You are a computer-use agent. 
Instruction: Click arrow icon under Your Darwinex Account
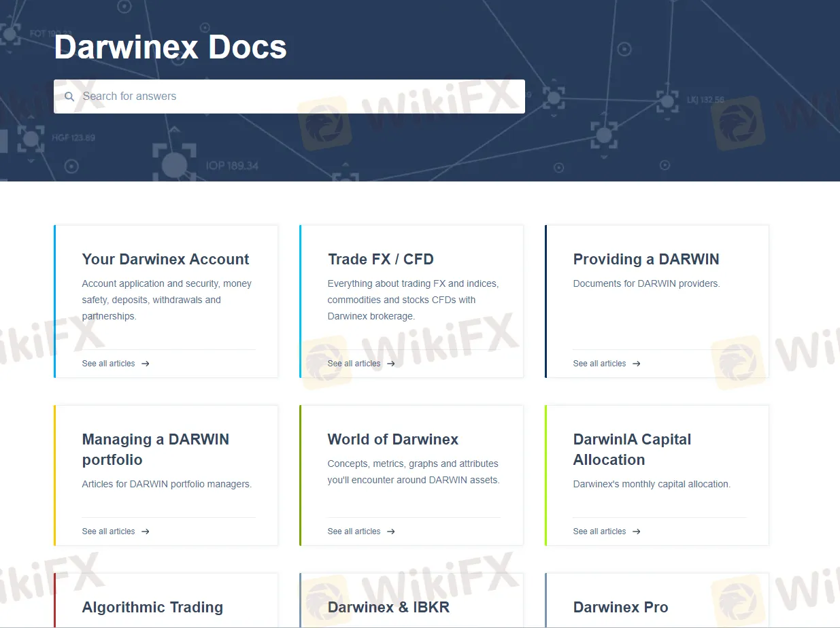pyautogui.click(x=146, y=364)
